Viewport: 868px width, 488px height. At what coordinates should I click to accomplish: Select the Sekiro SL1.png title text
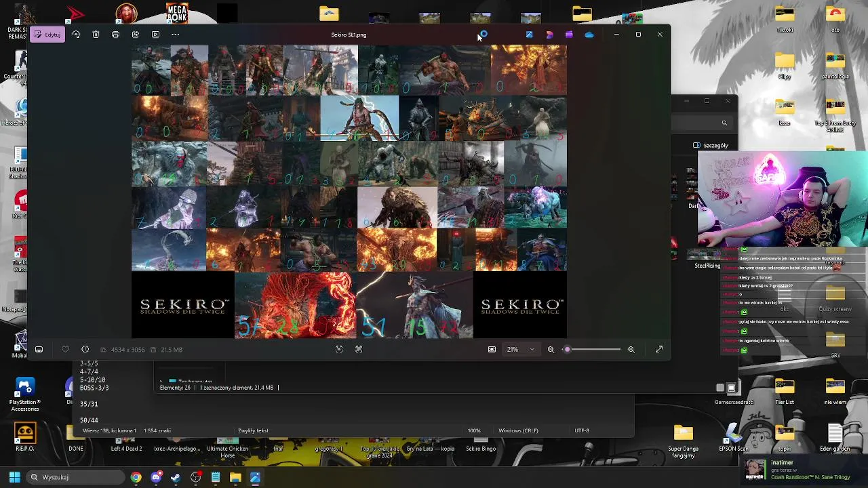click(349, 35)
